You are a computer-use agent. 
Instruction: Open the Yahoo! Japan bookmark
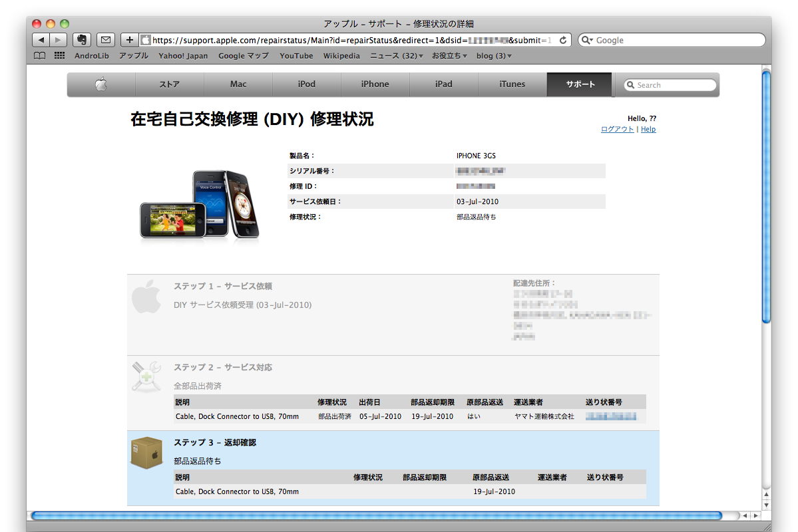pyautogui.click(x=183, y=56)
